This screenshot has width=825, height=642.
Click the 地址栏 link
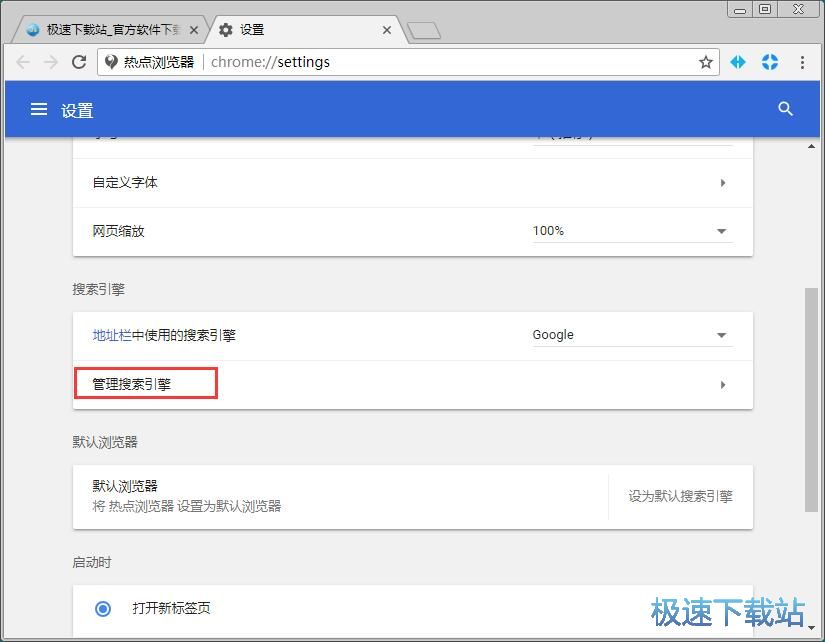point(112,335)
